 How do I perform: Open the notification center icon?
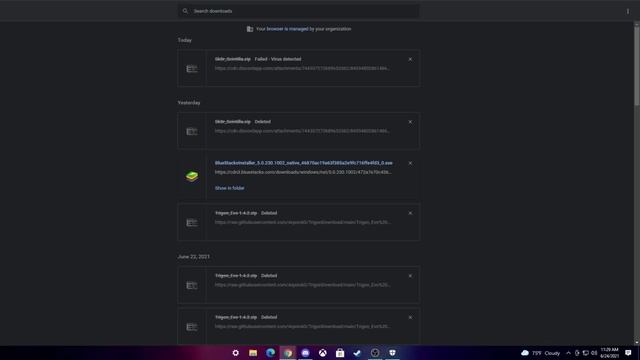(628, 353)
